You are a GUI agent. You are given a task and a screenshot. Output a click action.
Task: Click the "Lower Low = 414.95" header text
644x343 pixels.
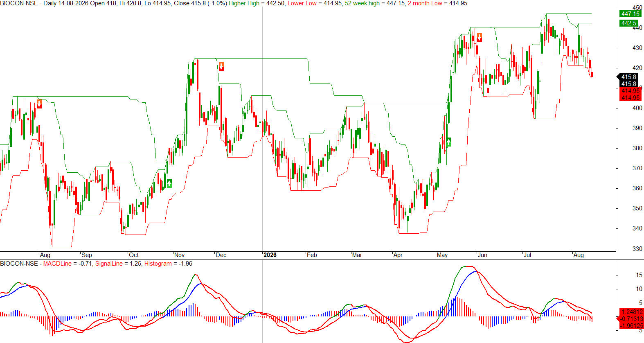(x=315, y=3)
